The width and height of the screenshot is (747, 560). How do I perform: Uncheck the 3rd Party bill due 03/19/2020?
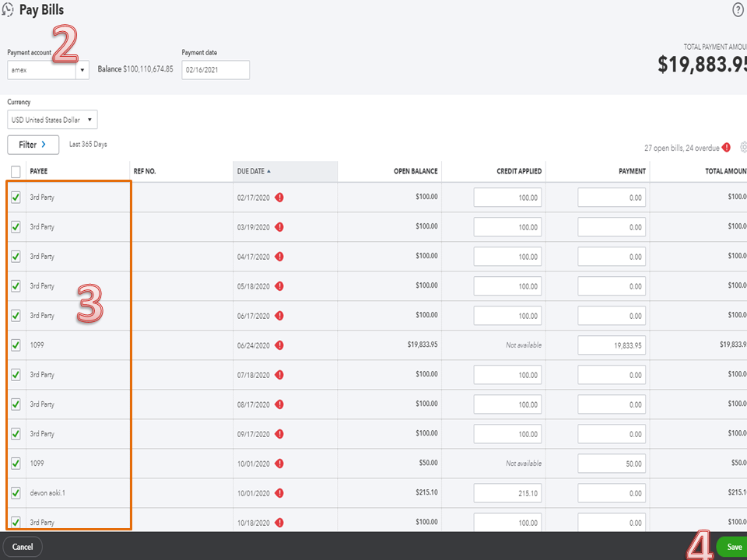(16, 226)
